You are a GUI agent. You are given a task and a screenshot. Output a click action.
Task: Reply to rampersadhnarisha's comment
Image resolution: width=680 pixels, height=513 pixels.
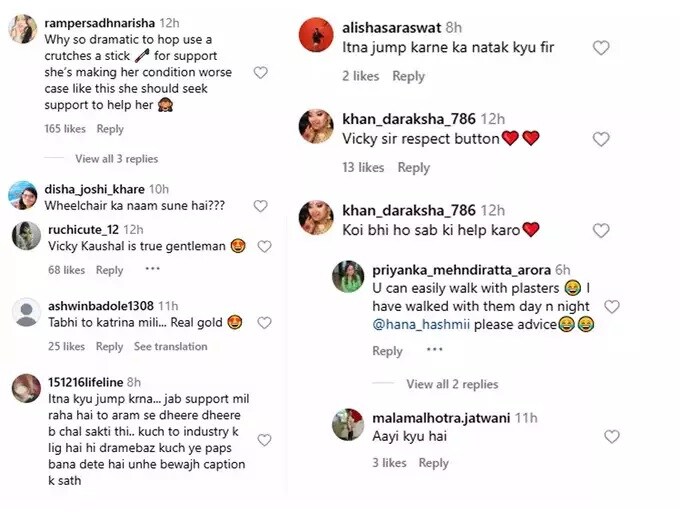[110, 129]
